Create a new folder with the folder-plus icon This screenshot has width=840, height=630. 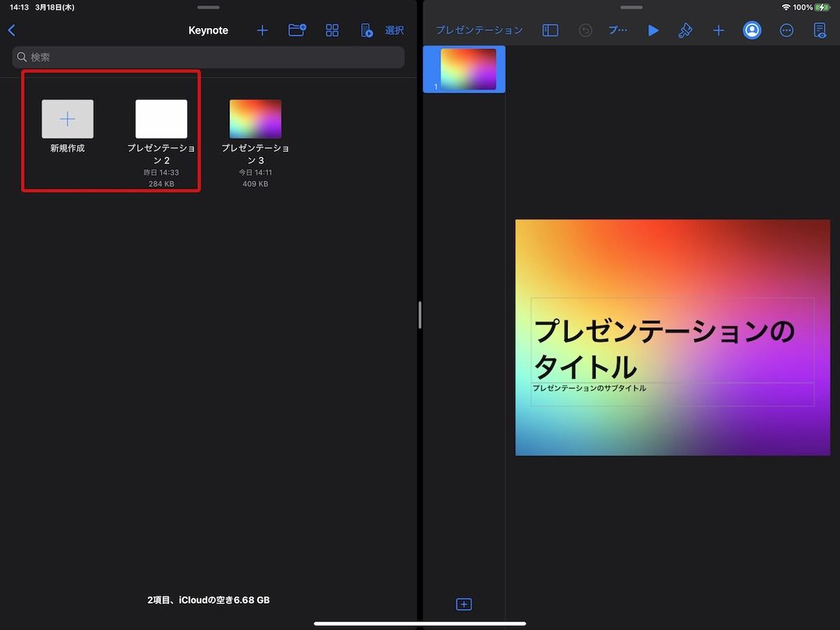pos(297,30)
